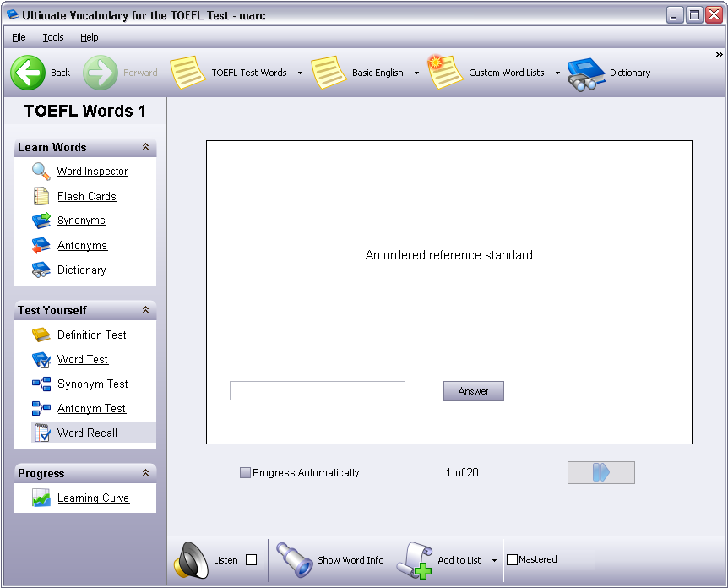Screen dimensions: 728x588
Task: Click the Dictionary book and binoculars toolbar icon
Action: tap(586, 74)
